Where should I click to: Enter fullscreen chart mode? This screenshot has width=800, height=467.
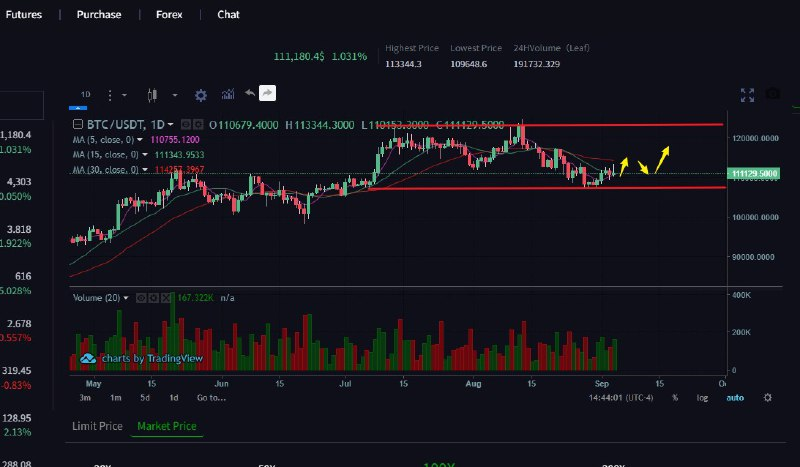(746, 94)
